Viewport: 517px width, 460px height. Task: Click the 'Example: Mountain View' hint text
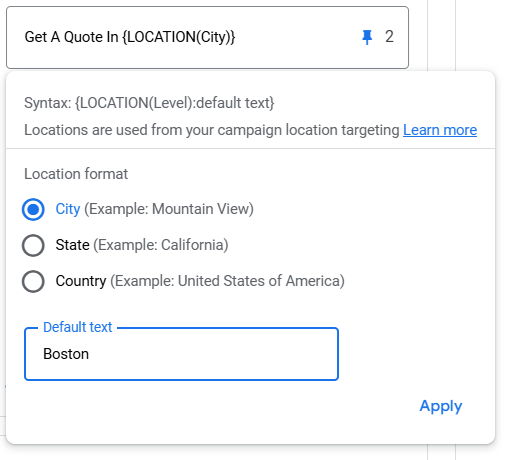169,209
